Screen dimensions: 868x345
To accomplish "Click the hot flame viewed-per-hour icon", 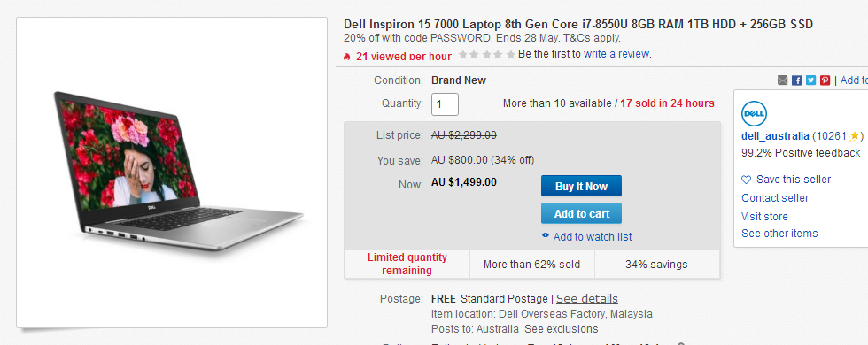I will (347, 56).
